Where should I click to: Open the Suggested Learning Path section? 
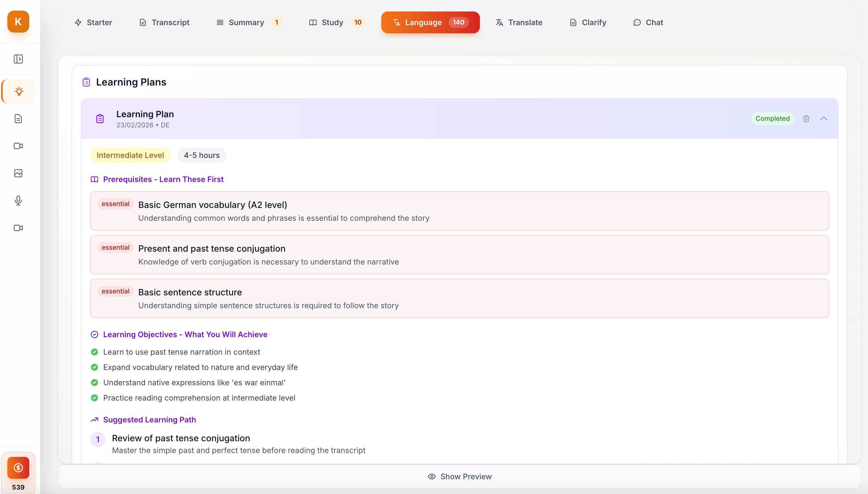149,420
